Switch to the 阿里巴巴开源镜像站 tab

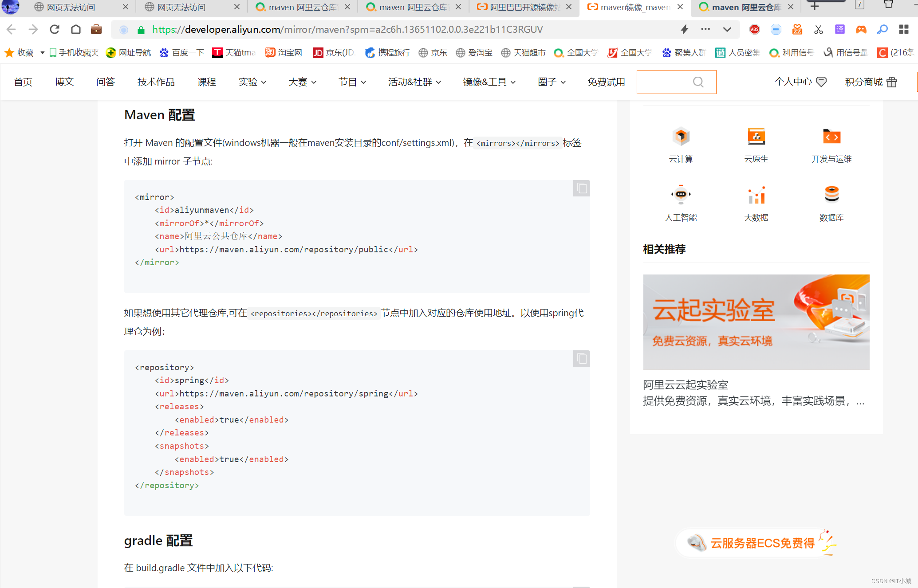[x=524, y=7]
